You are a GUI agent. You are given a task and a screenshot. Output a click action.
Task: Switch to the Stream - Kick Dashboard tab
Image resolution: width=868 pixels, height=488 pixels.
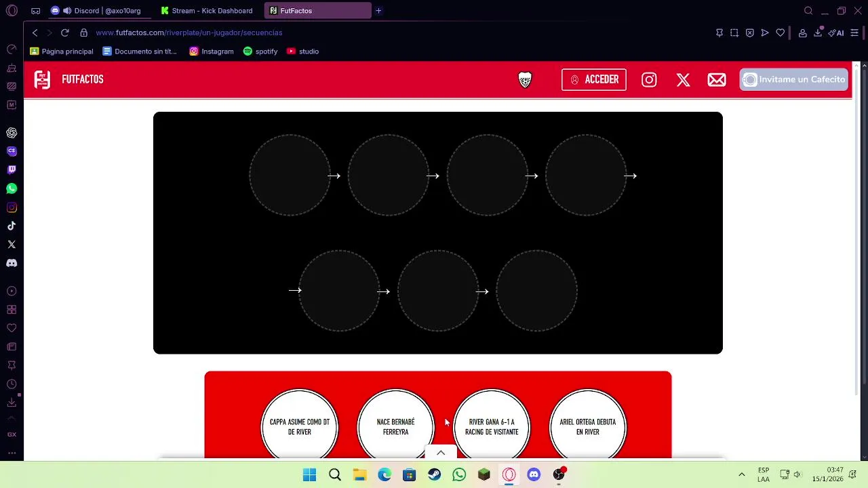pyautogui.click(x=207, y=11)
